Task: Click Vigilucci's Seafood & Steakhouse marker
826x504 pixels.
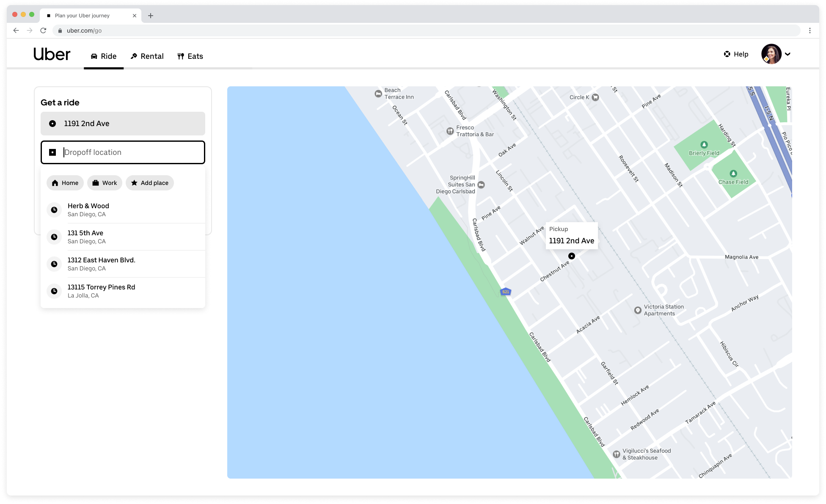Action: pos(617,454)
